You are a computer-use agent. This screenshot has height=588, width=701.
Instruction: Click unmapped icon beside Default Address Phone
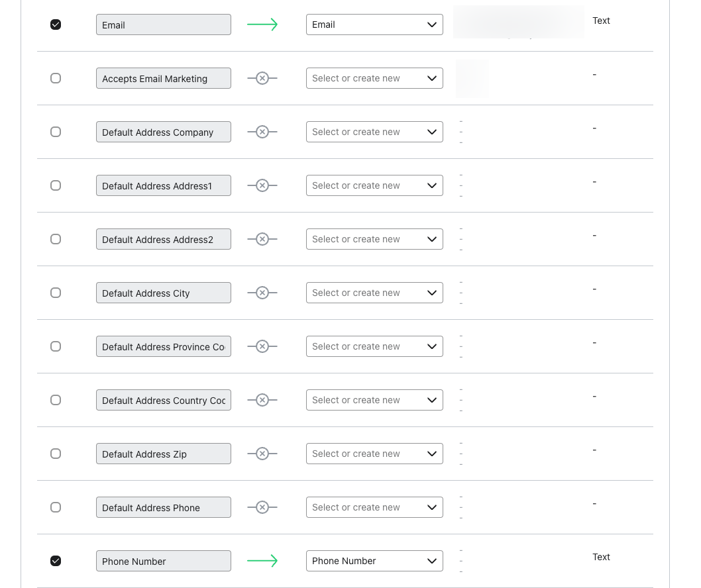(x=262, y=507)
